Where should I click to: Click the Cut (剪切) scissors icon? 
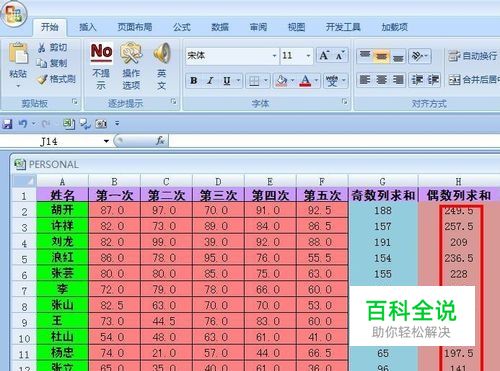tap(41, 48)
